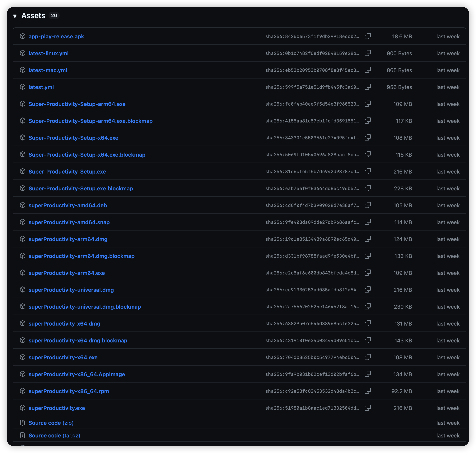Copy hash of Super-Productivity-Setup-x64.exe.blockmap
This screenshot has height=453, width=476.
(368, 155)
